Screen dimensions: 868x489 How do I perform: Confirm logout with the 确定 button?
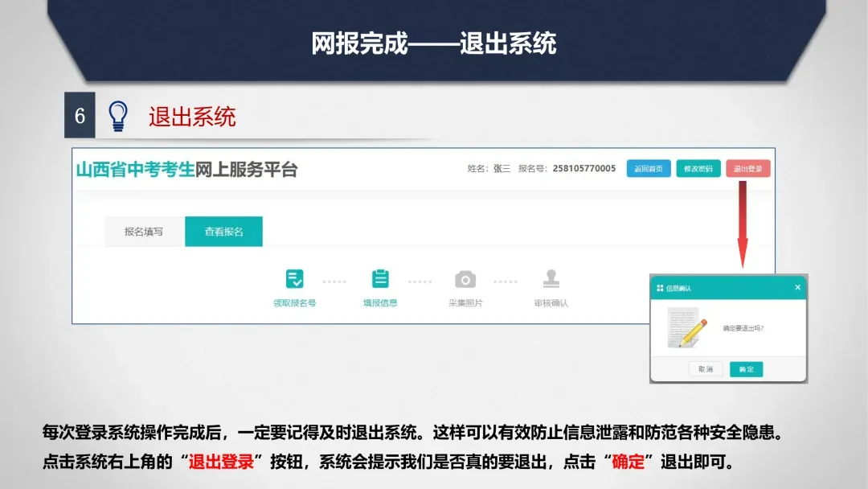pyautogui.click(x=745, y=369)
